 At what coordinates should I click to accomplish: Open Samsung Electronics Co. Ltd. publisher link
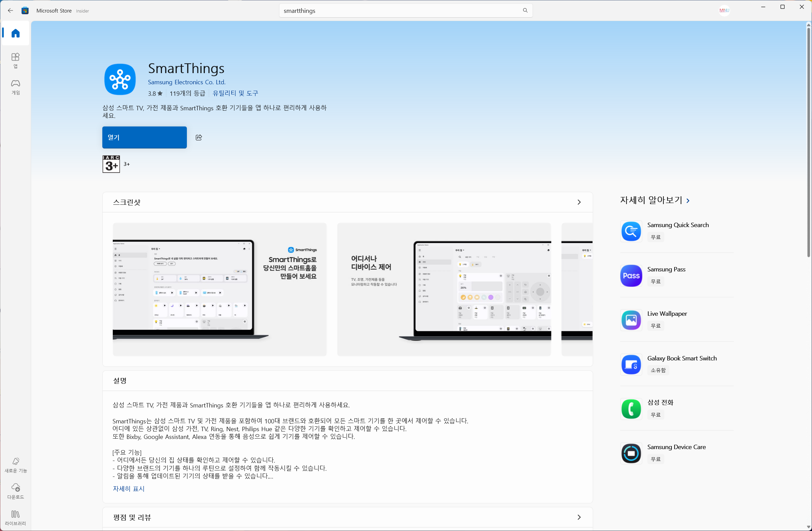(x=186, y=82)
